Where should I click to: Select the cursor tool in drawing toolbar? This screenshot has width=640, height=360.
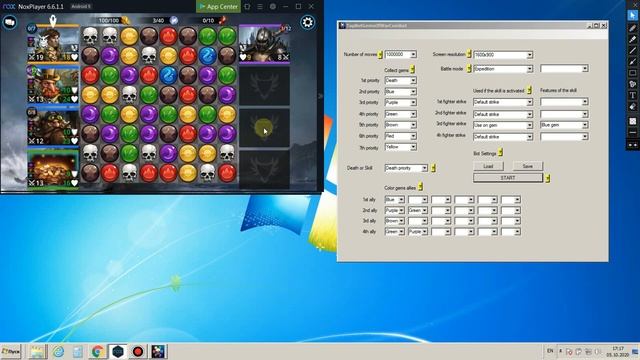[x=632, y=16]
